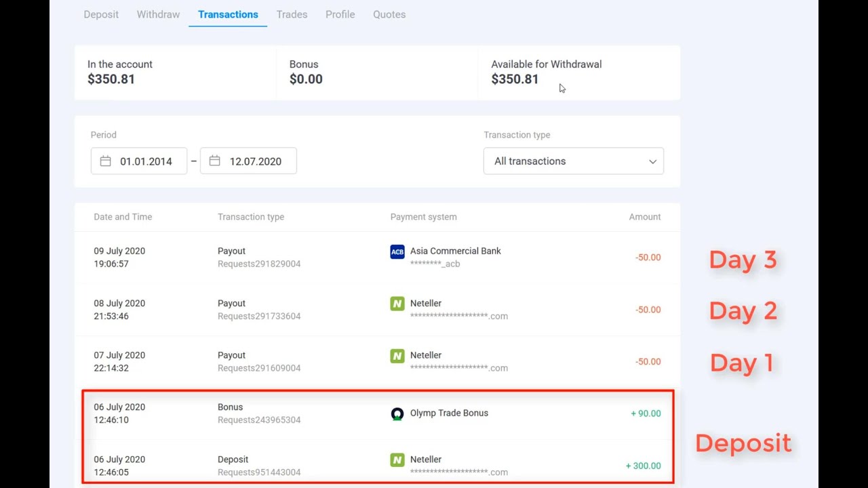The image size is (868, 488).
Task: Click the Neteller icon on Deposit row
Action: tap(397, 460)
